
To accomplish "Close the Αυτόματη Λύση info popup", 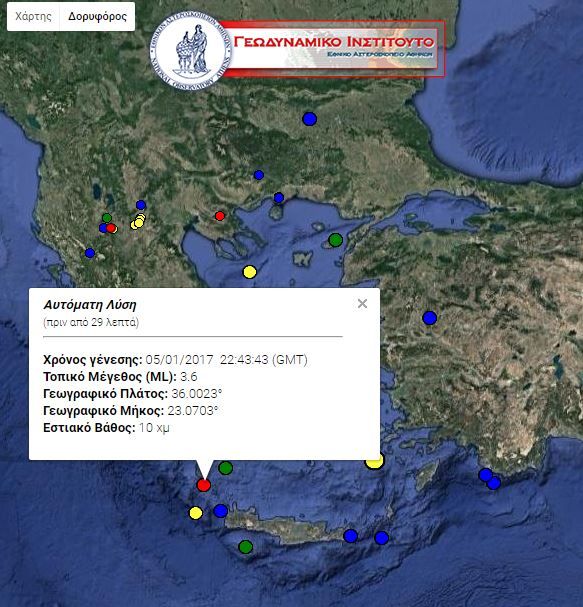I will (x=362, y=304).
